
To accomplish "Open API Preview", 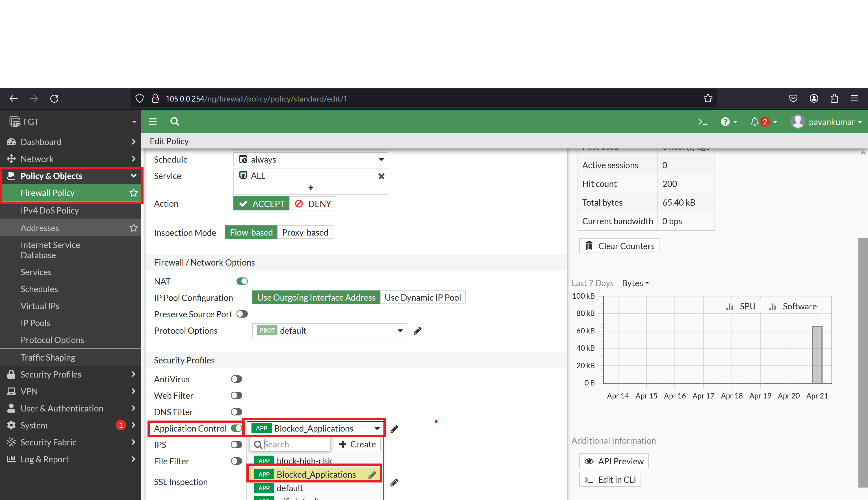I will (x=614, y=461).
